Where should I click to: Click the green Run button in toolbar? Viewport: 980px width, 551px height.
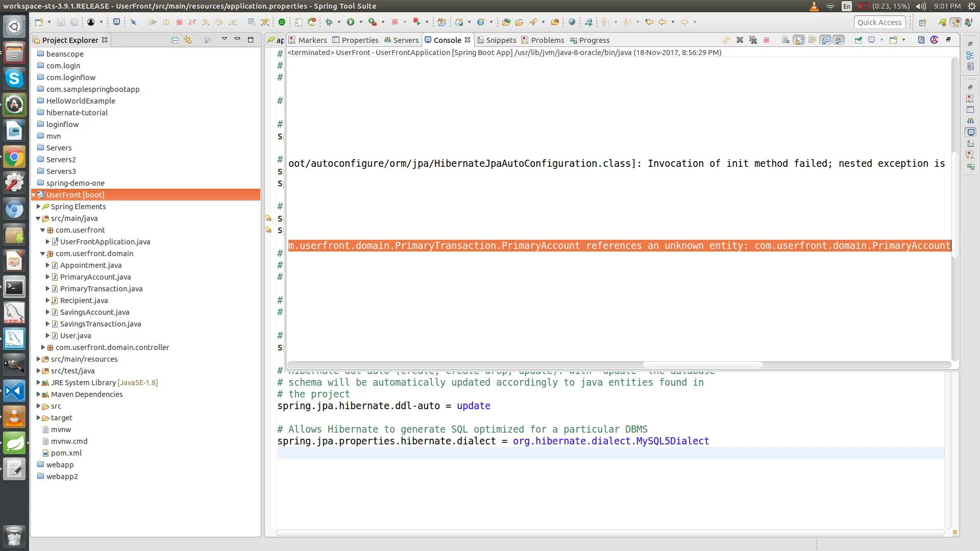(x=351, y=22)
